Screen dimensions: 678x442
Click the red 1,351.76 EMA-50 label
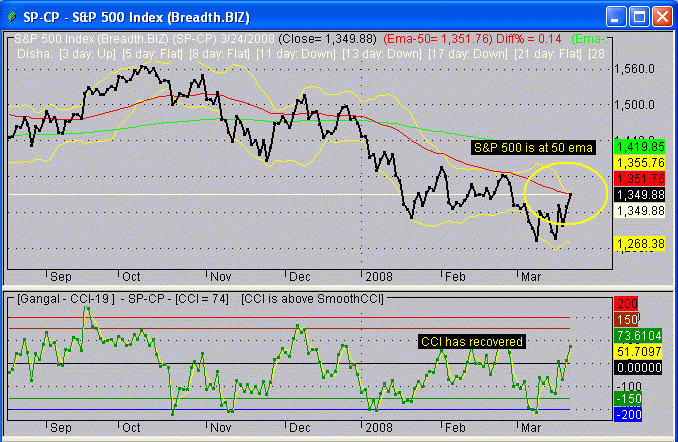tap(640, 179)
